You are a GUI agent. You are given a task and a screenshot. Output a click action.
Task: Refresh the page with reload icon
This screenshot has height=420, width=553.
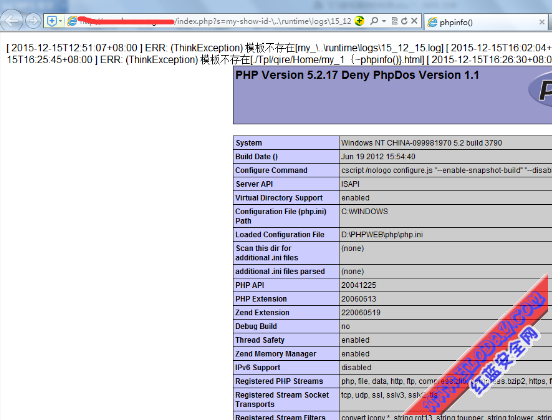click(404, 21)
